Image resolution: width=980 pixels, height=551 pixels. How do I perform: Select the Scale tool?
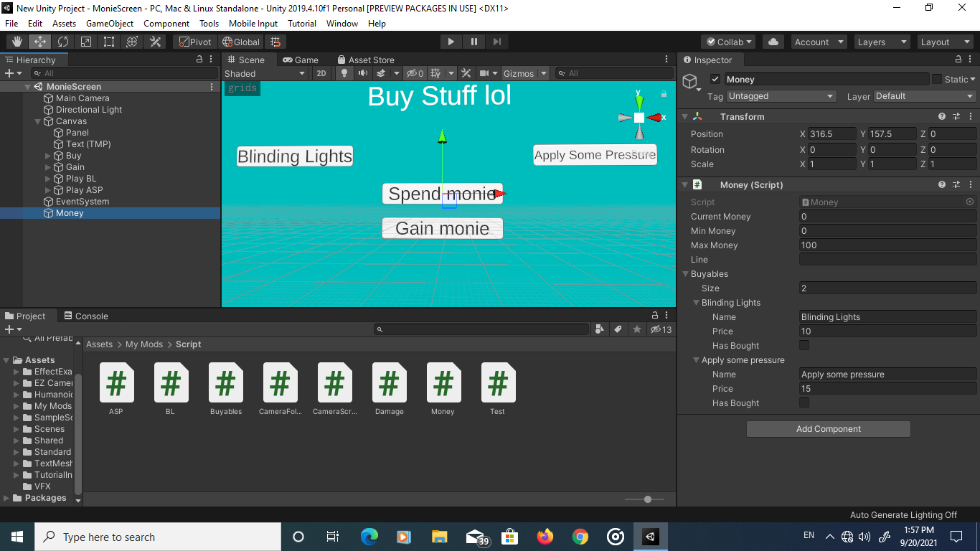tap(86, 42)
